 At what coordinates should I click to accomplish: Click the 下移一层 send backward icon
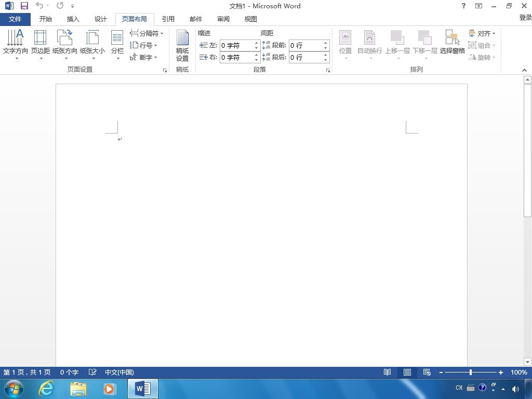point(425,37)
